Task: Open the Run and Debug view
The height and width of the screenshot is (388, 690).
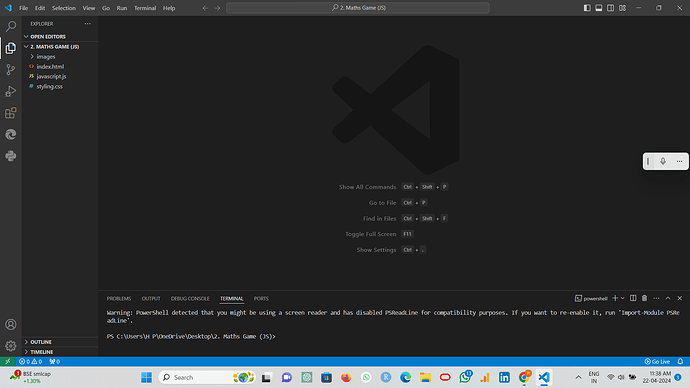Action: click(x=11, y=91)
